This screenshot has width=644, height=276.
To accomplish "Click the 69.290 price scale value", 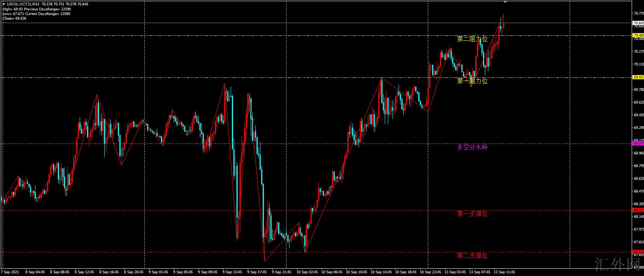I will [638, 128].
